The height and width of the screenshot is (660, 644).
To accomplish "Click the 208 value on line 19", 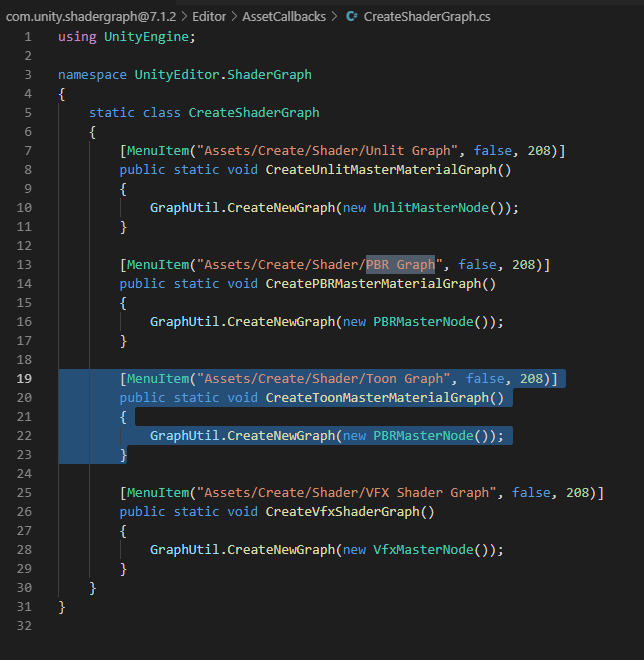I will pyautogui.click(x=531, y=379).
